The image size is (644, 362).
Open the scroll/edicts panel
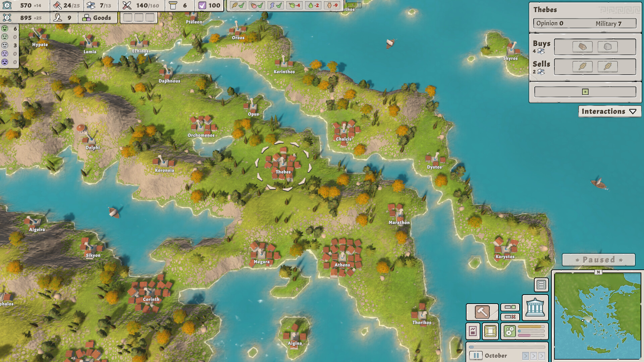(490, 331)
